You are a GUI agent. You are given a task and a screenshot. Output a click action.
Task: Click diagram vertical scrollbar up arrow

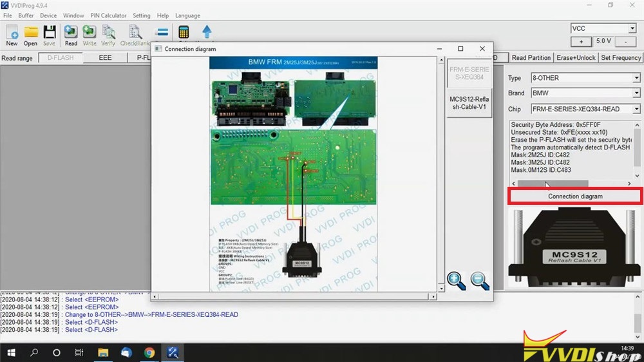click(x=442, y=60)
